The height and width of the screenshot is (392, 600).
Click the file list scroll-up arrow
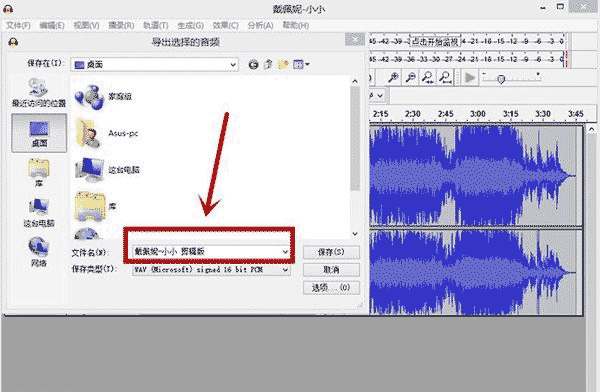pyautogui.click(x=355, y=81)
